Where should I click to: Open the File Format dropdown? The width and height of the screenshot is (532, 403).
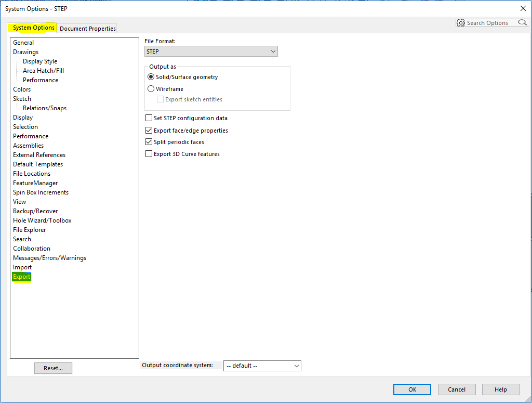coord(211,51)
